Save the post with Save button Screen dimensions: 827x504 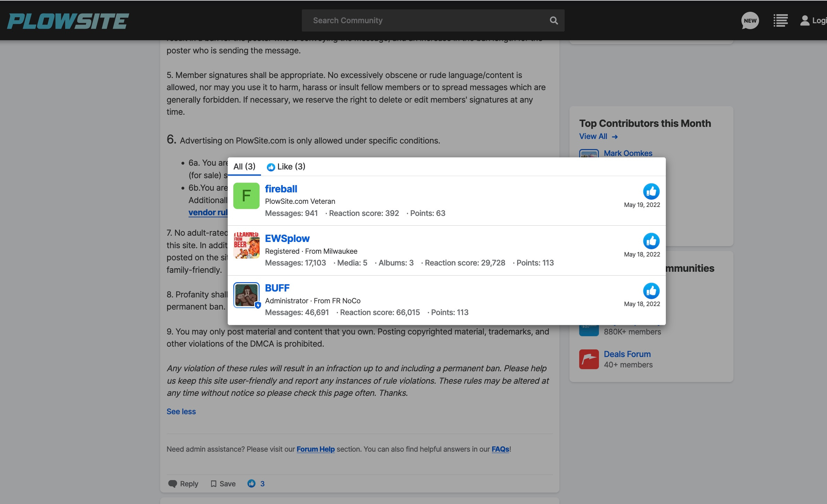(x=223, y=484)
